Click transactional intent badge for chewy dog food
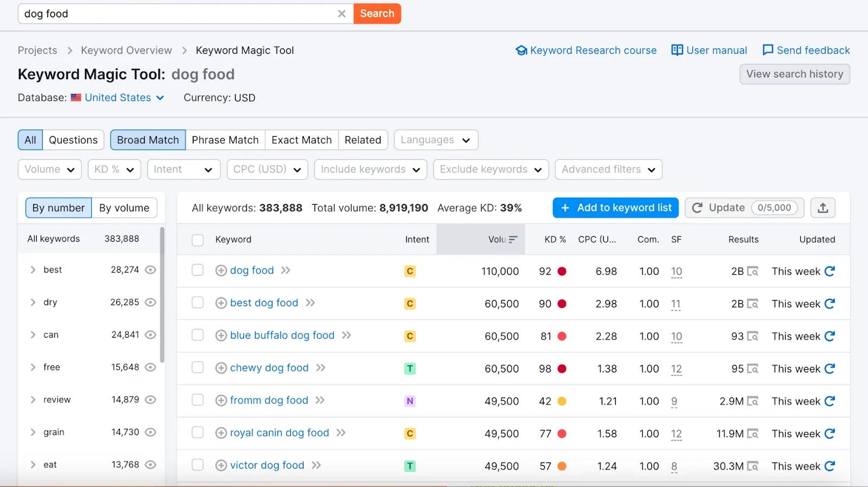868x487 pixels. 410,369
